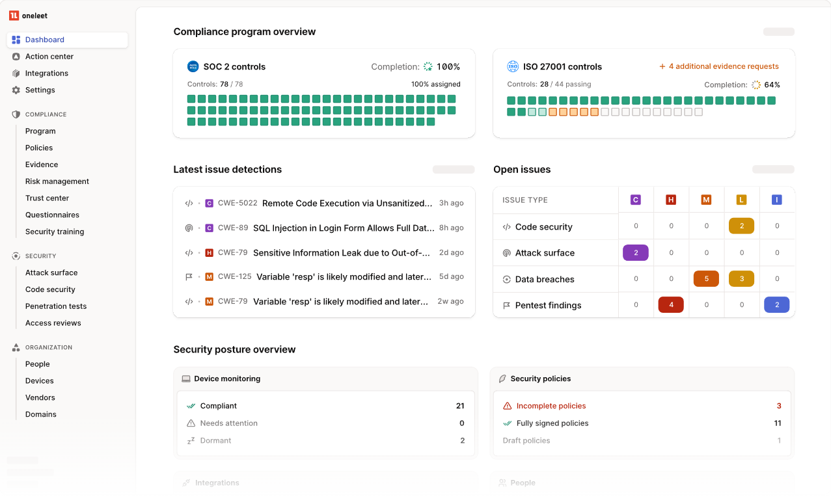Image resolution: width=831 pixels, height=504 pixels.
Task: Open the Policies page from sidebar
Action: click(40, 148)
